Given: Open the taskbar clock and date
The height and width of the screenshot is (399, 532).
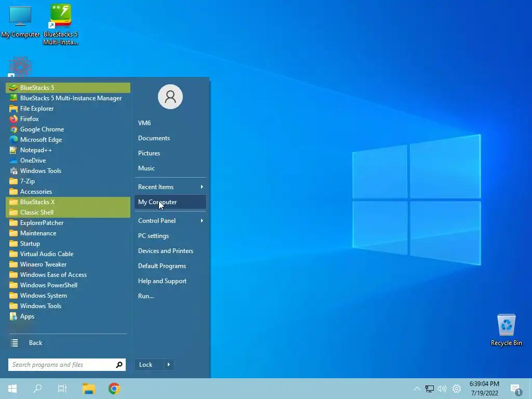Looking at the screenshot, I should pos(484,389).
